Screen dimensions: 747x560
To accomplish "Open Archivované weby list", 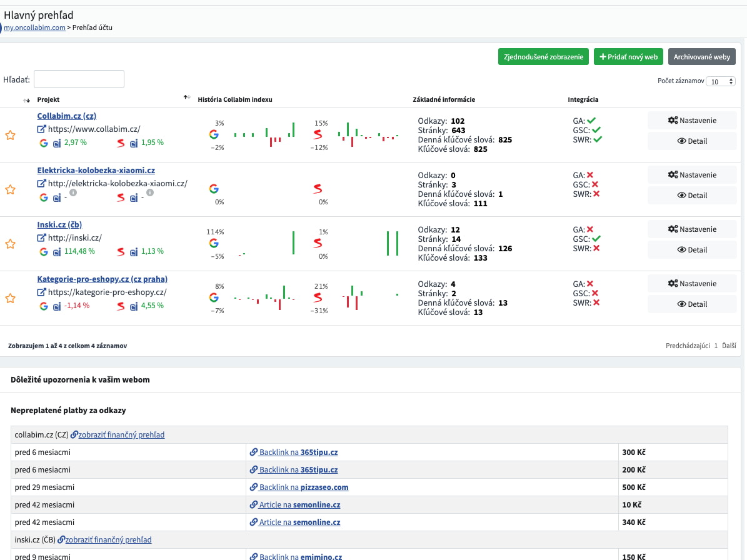I will 702,57.
